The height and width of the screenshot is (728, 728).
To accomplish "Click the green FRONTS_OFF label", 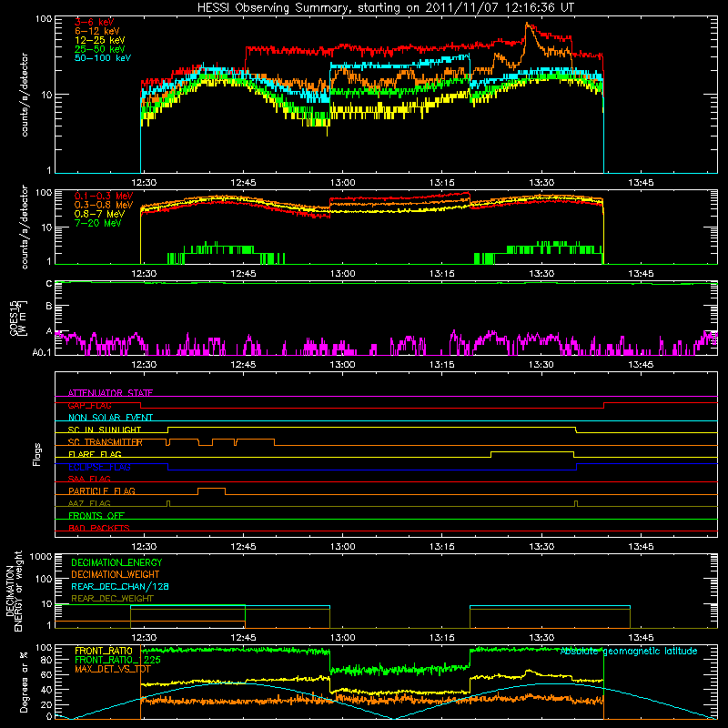I will [96, 516].
